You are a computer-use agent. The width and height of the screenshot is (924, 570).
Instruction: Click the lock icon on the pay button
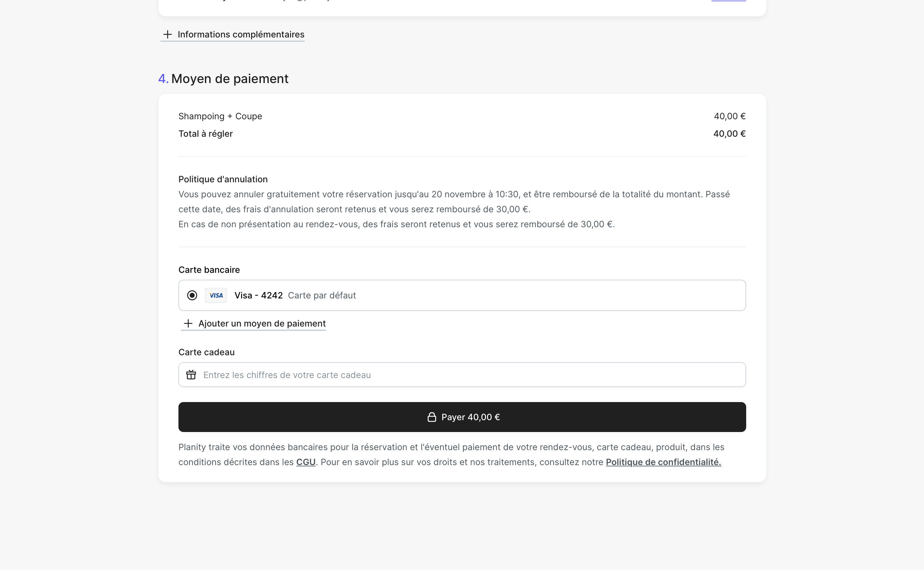pyautogui.click(x=432, y=417)
